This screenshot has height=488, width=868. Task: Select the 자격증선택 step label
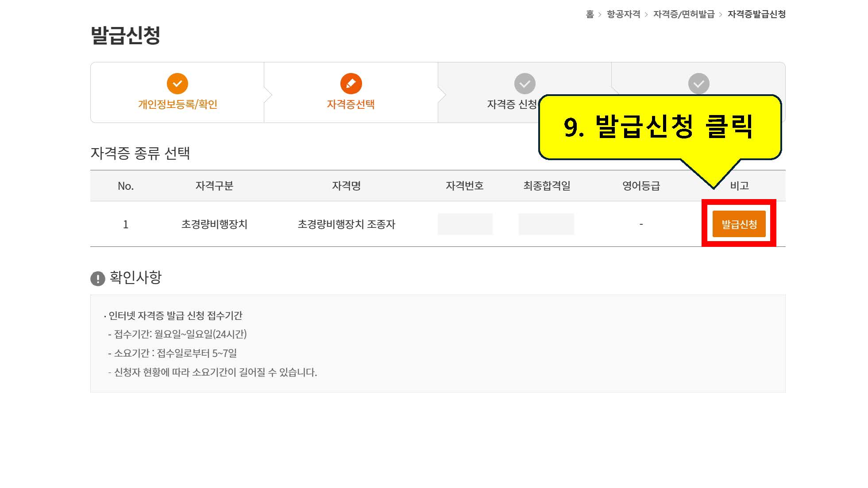click(x=351, y=104)
